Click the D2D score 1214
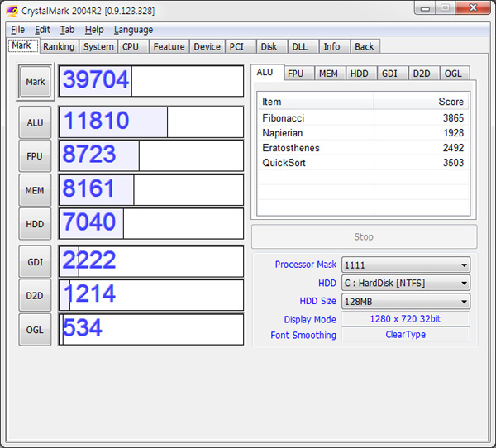This screenshot has width=496, height=448. pyautogui.click(x=151, y=295)
